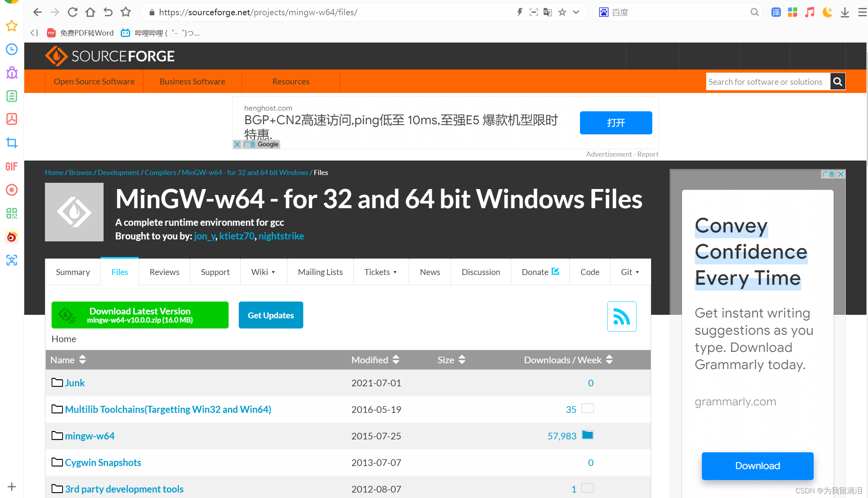Open the translate icon in address bar
This screenshot has width=868, height=498.
(548, 12)
